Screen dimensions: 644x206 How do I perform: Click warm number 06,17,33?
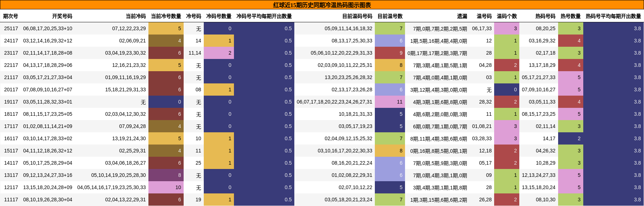[482, 28]
